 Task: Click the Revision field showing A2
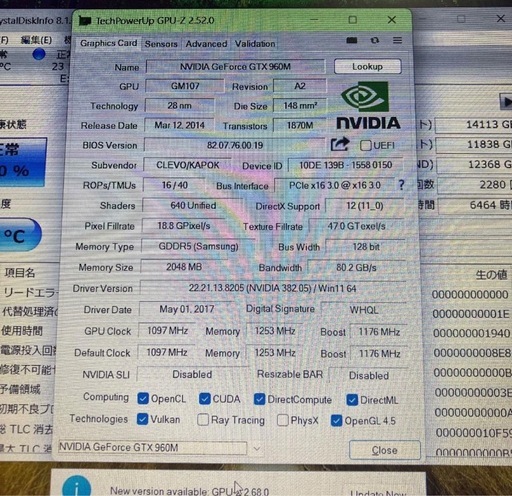[x=300, y=86]
